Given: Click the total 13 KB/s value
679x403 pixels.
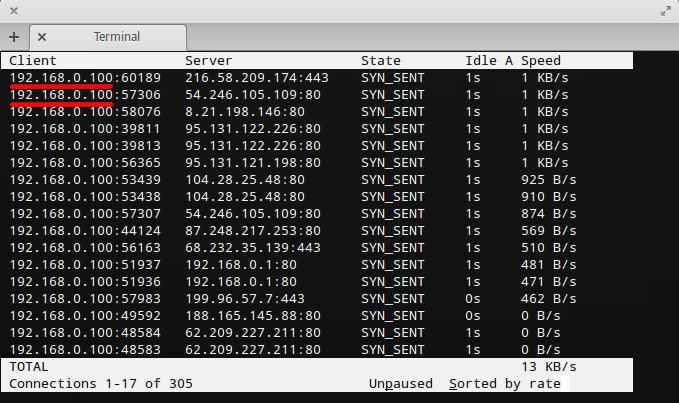Looking at the screenshot, I should tap(549, 367).
